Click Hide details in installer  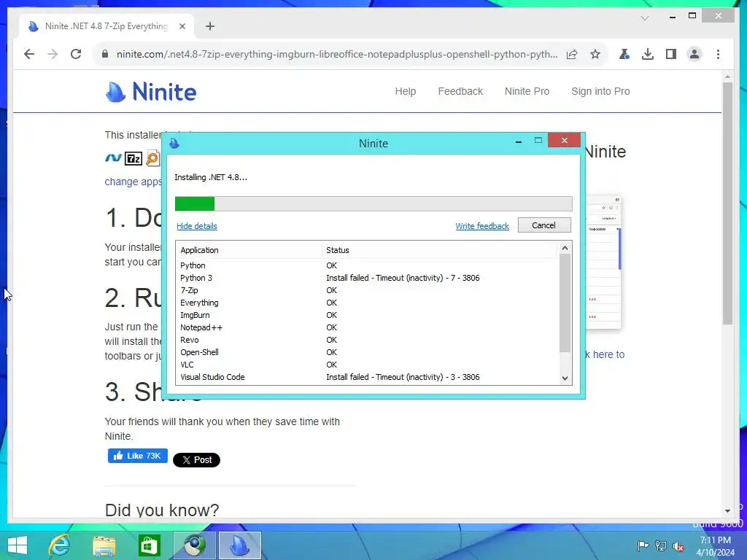point(197,226)
